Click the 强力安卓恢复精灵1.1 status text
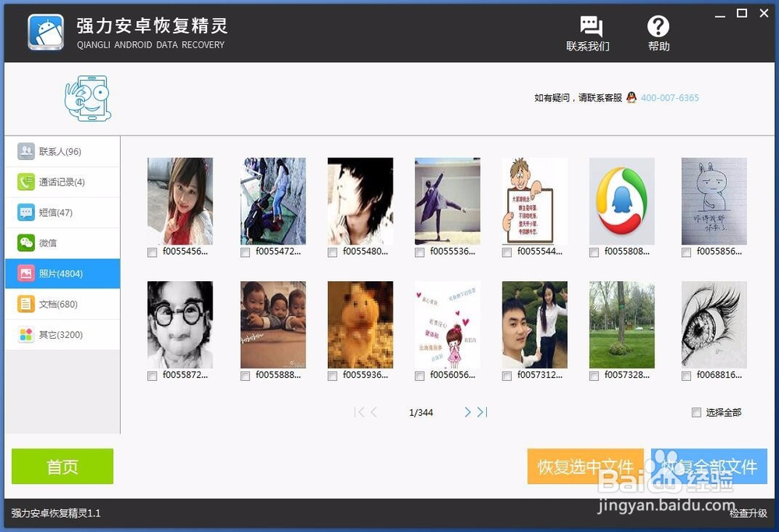This screenshot has height=532, width=779. [x=55, y=513]
